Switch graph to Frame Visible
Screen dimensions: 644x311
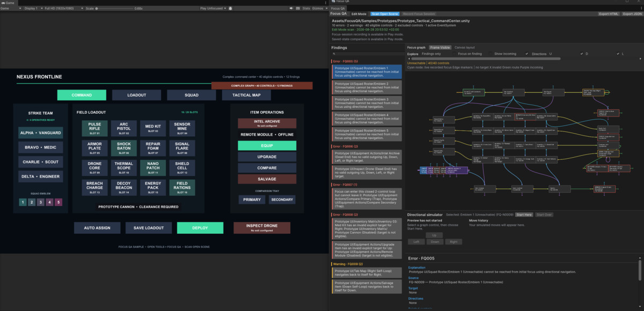440,47
